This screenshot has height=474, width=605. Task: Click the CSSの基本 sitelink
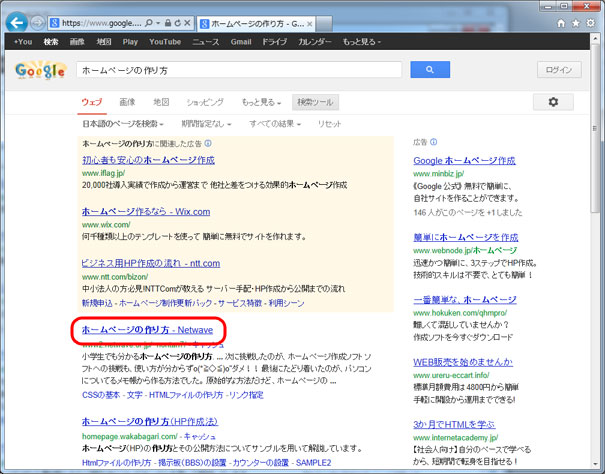(x=101, y=395)
